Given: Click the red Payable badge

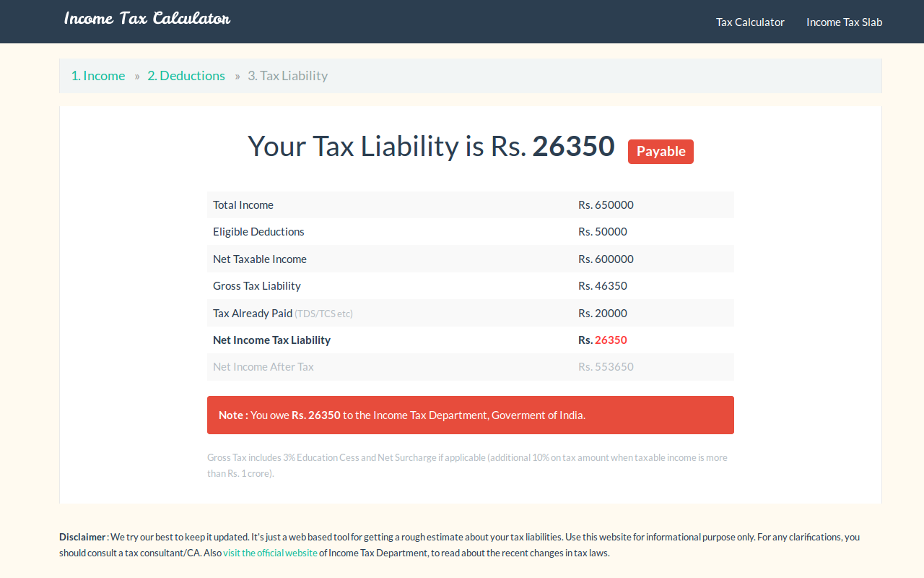Looking at the screenshot, I should pyautogui.click(x=661, y=152).
